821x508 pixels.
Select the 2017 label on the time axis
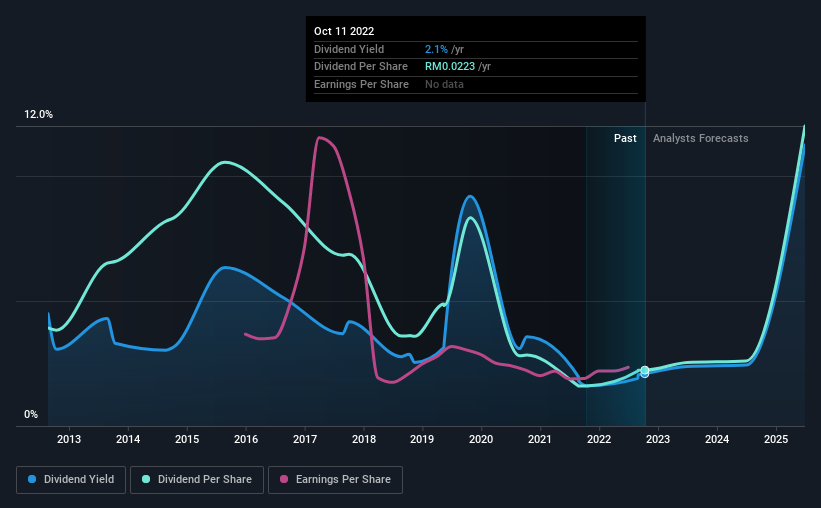coord(305,439)
